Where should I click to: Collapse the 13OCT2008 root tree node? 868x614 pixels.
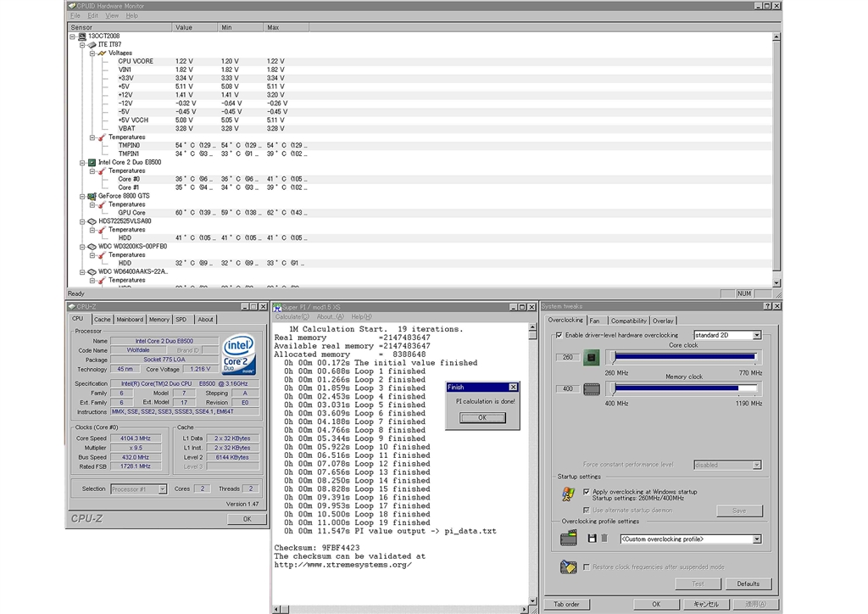[73, 36]
